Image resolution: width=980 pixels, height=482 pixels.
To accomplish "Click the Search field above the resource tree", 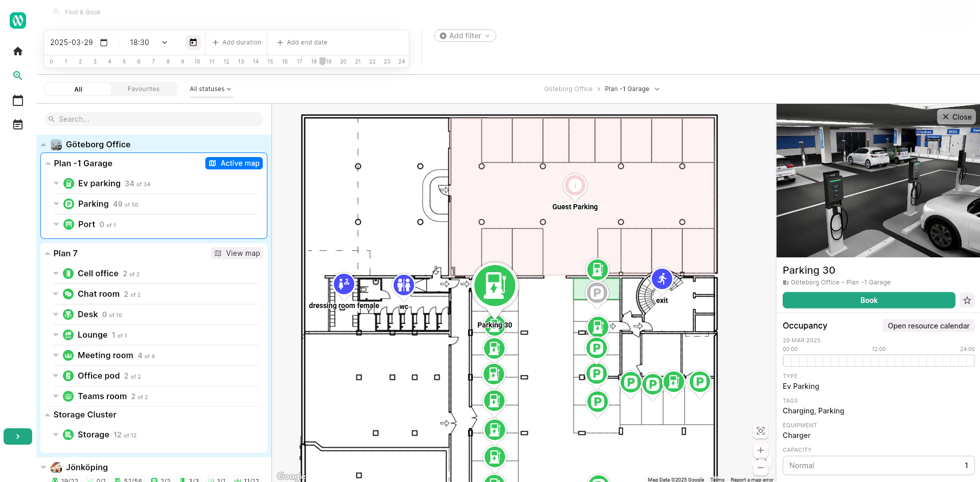I will coord(153,119).
